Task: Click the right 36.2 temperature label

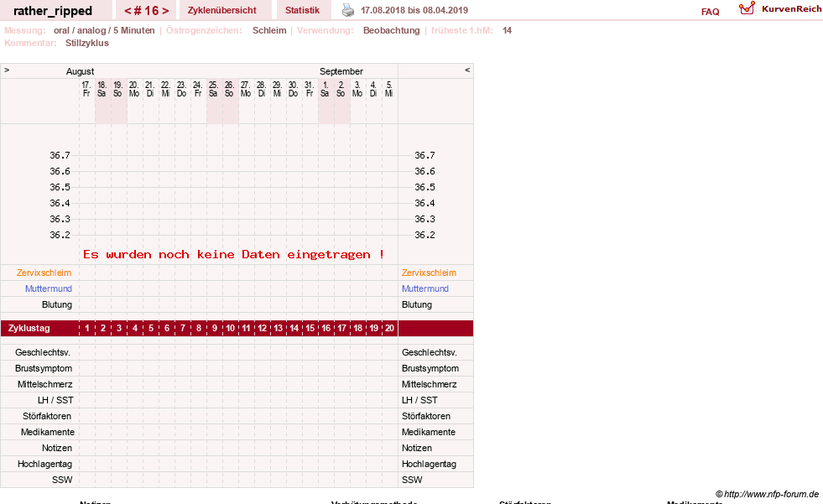Action: [425, 235]
